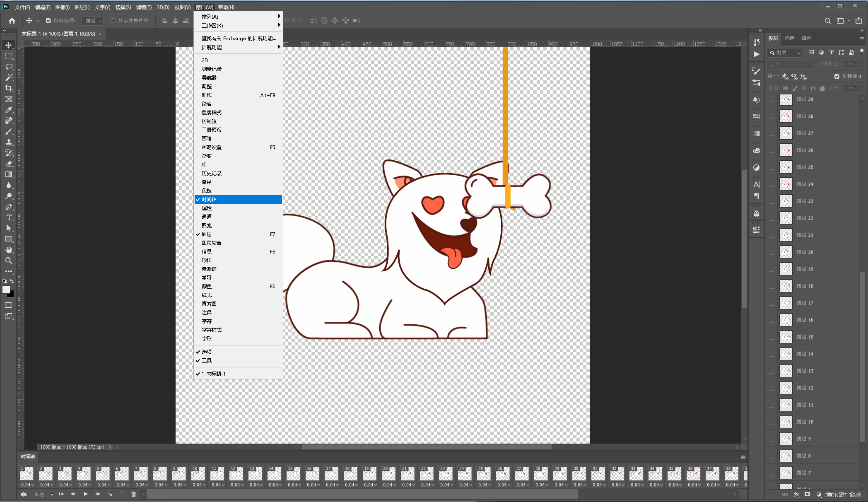Toggle the auto-select checkbox
Viewport: 868px width, 502px height.
pyautogui.click(x=48, y=21)
